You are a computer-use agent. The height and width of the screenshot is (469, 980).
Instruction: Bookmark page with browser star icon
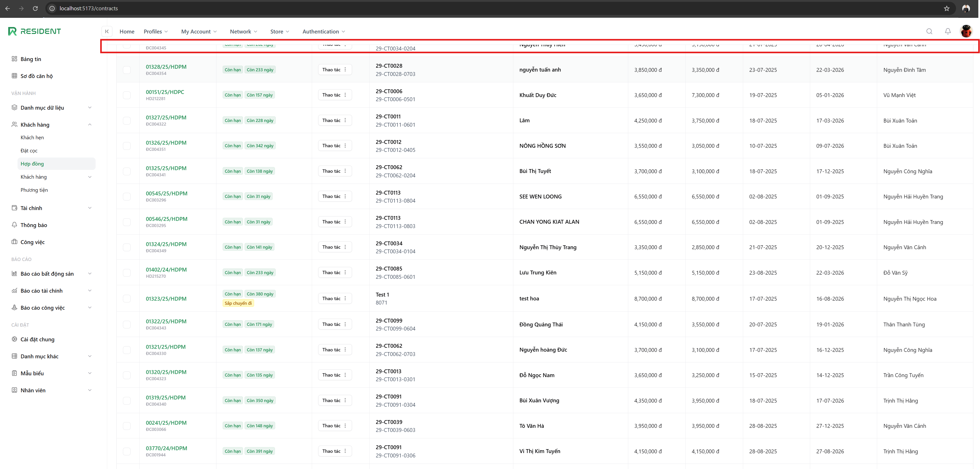[x=947, y=8]
